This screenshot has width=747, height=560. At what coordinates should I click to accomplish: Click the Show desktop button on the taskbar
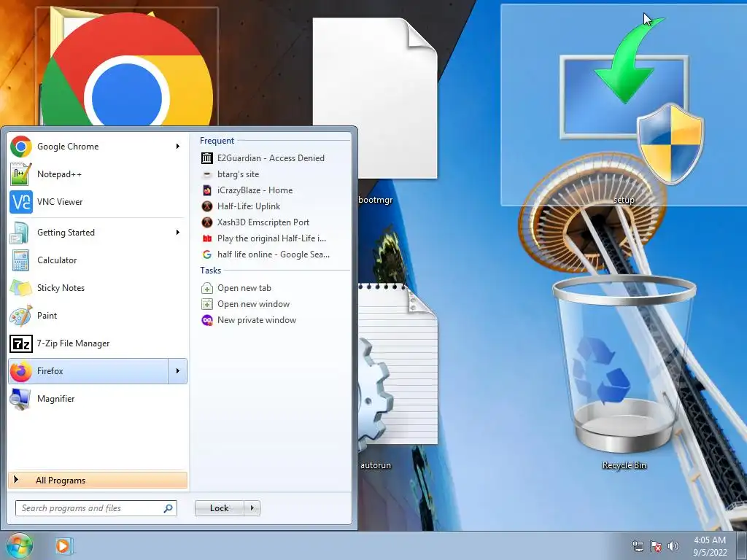tap(741, 545)
